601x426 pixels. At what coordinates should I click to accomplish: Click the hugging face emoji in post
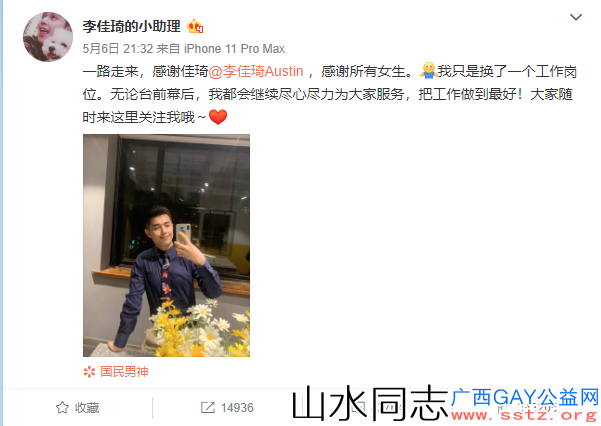click(x=429, y=71)
